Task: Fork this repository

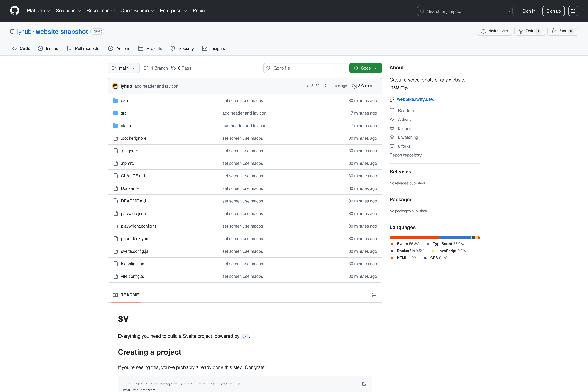Action: point(530,31)
